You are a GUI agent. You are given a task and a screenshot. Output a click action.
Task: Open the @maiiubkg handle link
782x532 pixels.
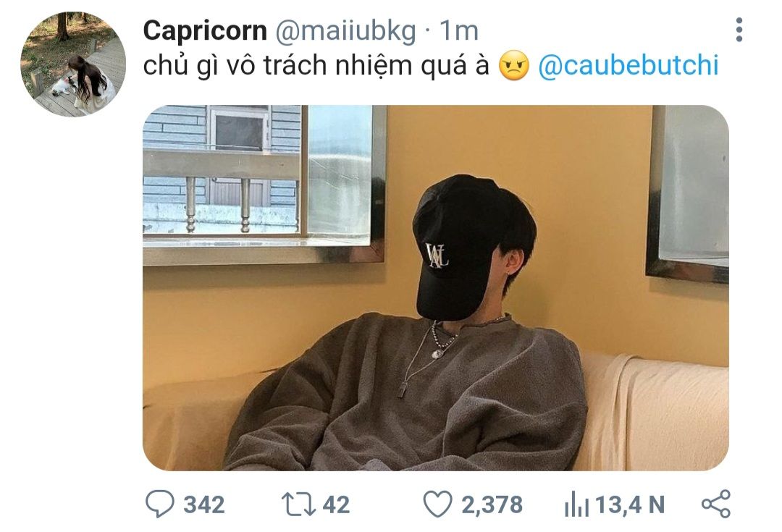(x=345, y=31)
